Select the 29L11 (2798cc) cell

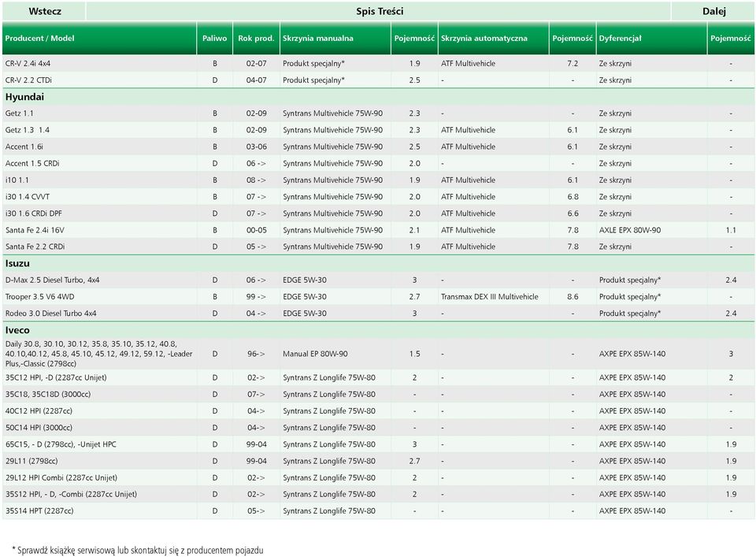tap(99, 461)
